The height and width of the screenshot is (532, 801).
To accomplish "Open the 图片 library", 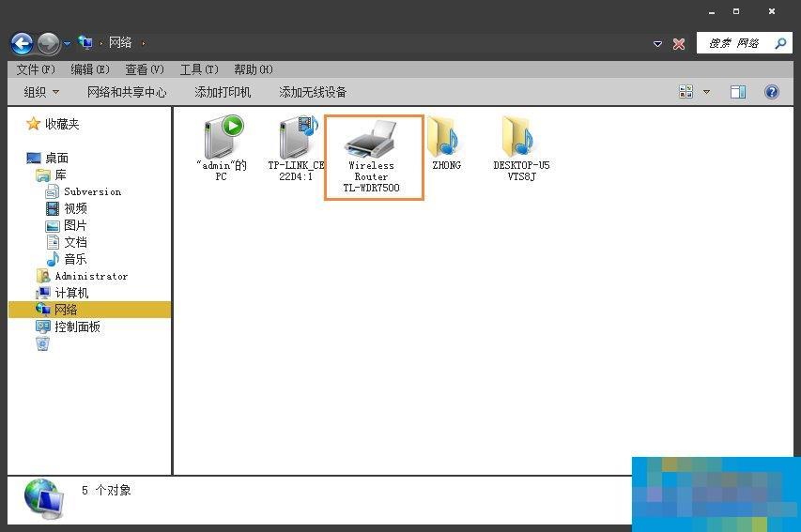I will 76,226.
